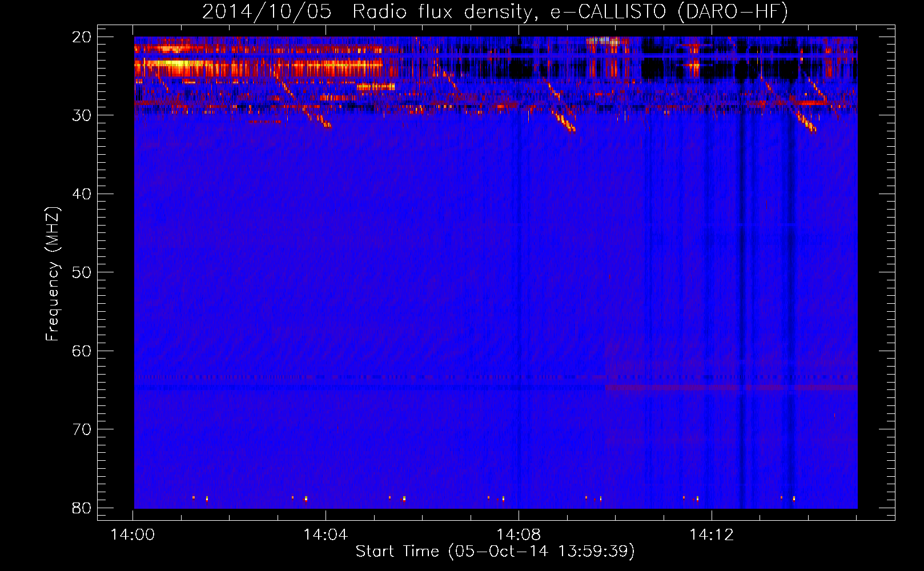Screen dimensions: 924x571
Task: Select the Frequency (MHZ) axis label
Action: [52, 274]
